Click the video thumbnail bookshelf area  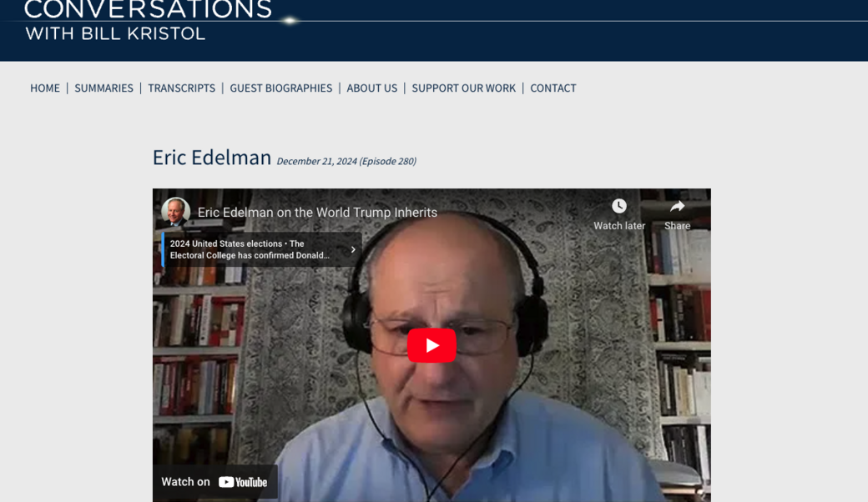coord(196,354)
